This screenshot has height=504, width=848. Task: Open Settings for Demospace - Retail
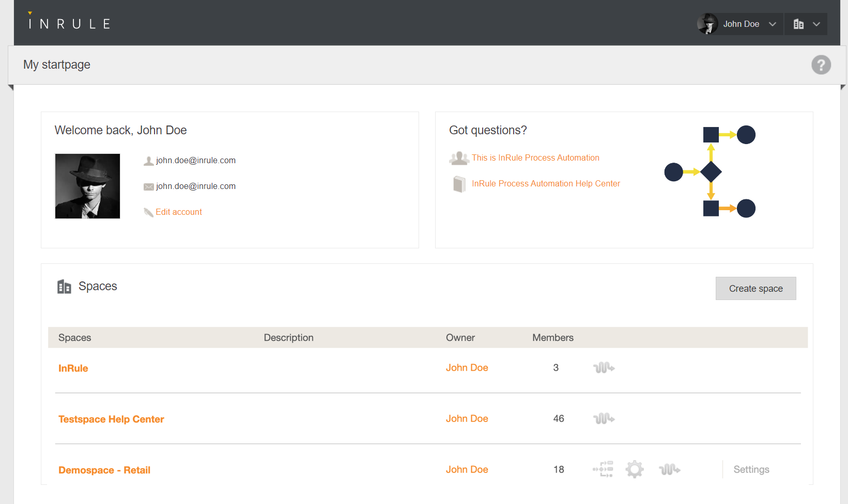[x=751, y=469]
